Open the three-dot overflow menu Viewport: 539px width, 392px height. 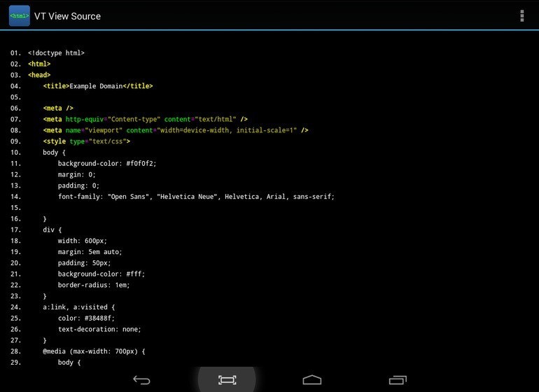tap(521, 16)
